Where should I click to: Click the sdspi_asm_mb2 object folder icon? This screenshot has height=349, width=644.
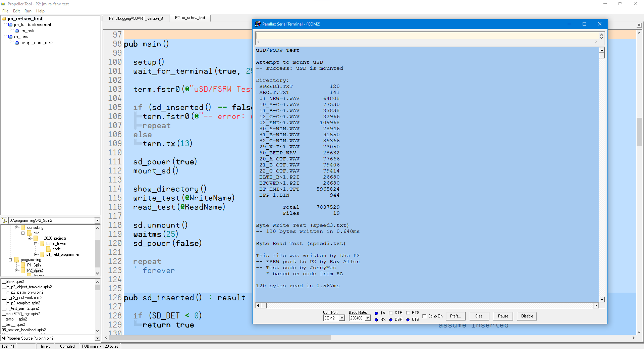[x=17, y=43]
